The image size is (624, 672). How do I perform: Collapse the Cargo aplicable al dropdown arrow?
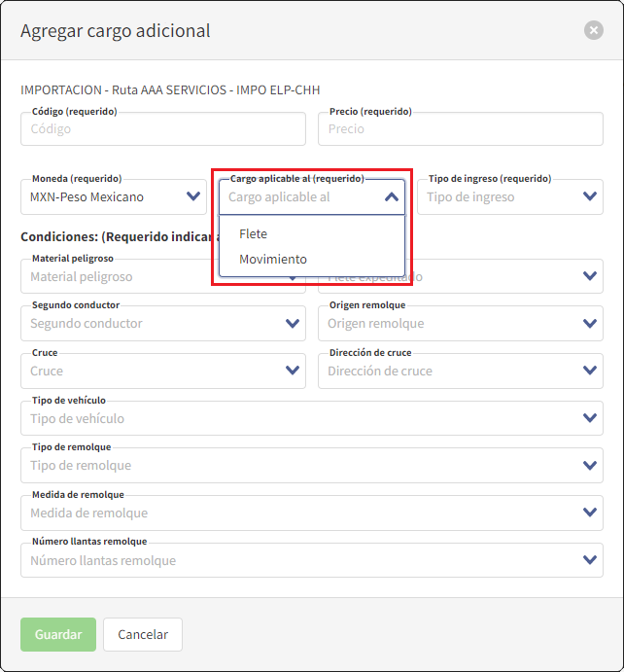click(x=391, y=197)
